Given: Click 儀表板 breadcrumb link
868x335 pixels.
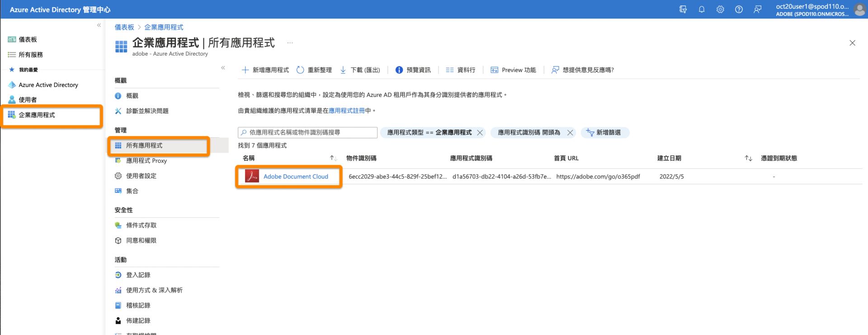Looking at the screenshot, I should (124, 27).
